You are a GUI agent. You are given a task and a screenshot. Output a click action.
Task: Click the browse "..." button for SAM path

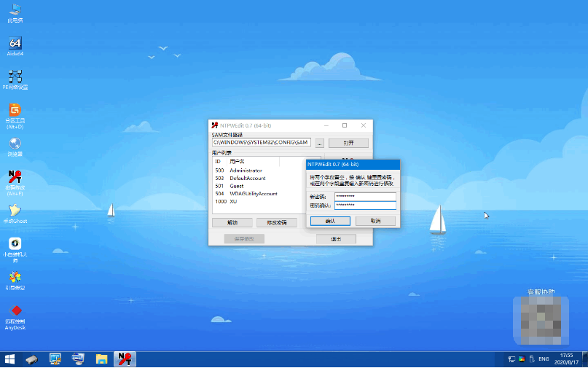click(319, 143)
